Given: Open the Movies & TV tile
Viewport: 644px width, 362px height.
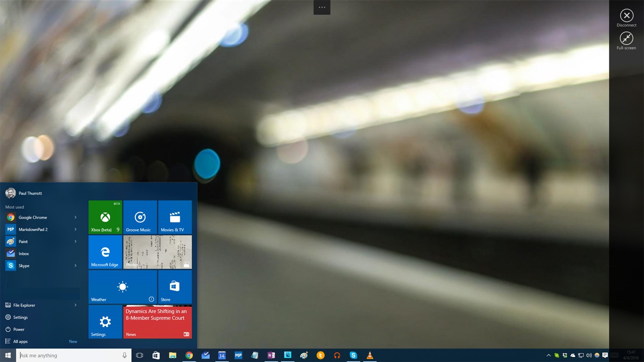Looking at the screenshot, I should click(x=175, y=217).
